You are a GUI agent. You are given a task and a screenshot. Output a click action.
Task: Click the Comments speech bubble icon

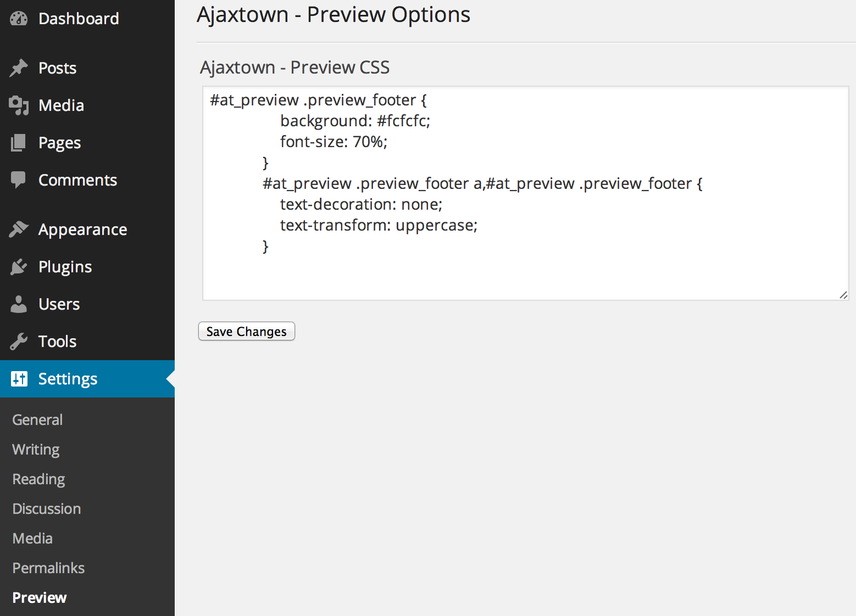click(19, 180)
